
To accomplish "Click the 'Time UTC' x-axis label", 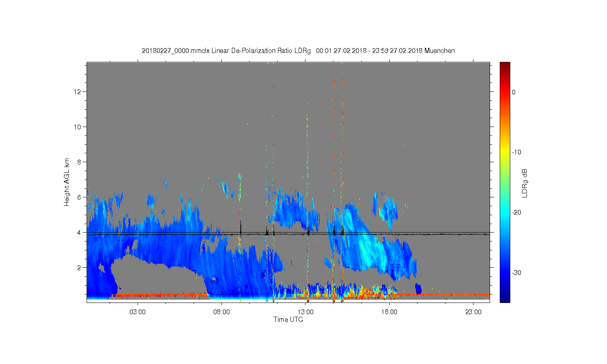I will 288,320.
